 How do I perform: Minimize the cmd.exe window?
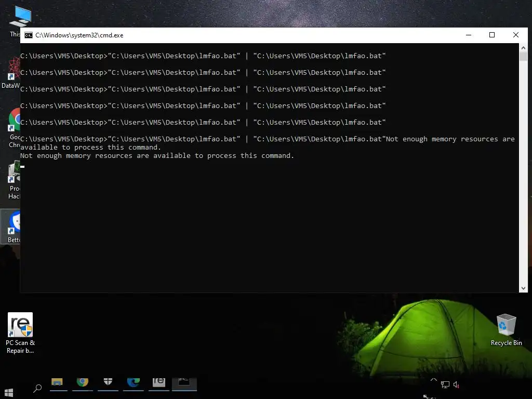pos(469,35)
